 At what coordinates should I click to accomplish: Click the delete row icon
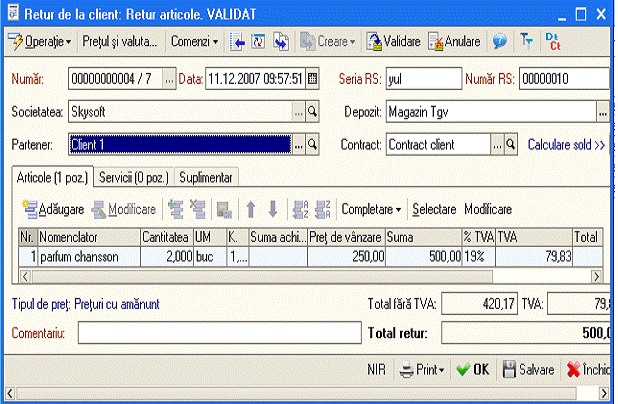pyautogui.click(x=197, y=209)
